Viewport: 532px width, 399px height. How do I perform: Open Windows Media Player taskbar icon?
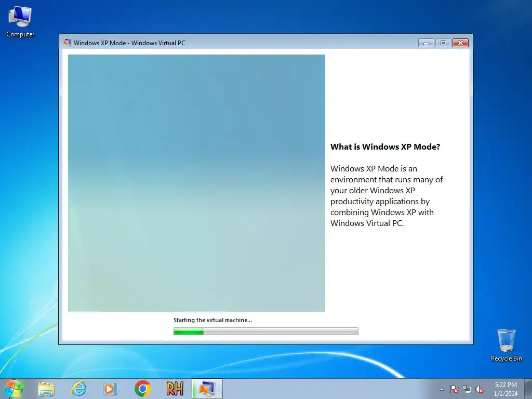pyautogui.click(x=110, y=389)
